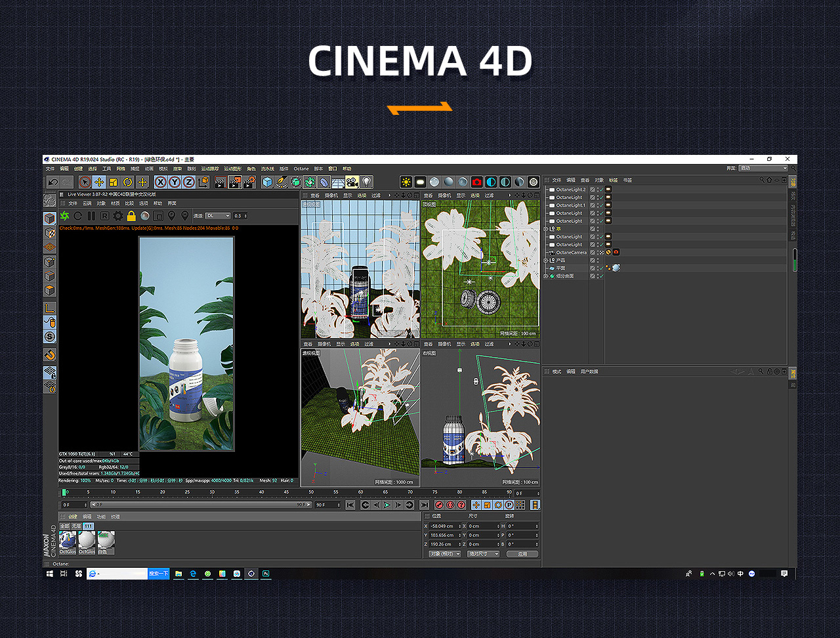Select the Move tool in the top toolbar
The image size is (840, 638).
pos(99,182)
